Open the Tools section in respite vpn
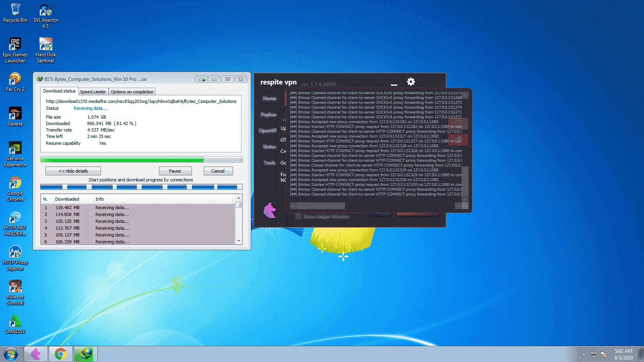644x362 pixels. click(x=270, y=162)
